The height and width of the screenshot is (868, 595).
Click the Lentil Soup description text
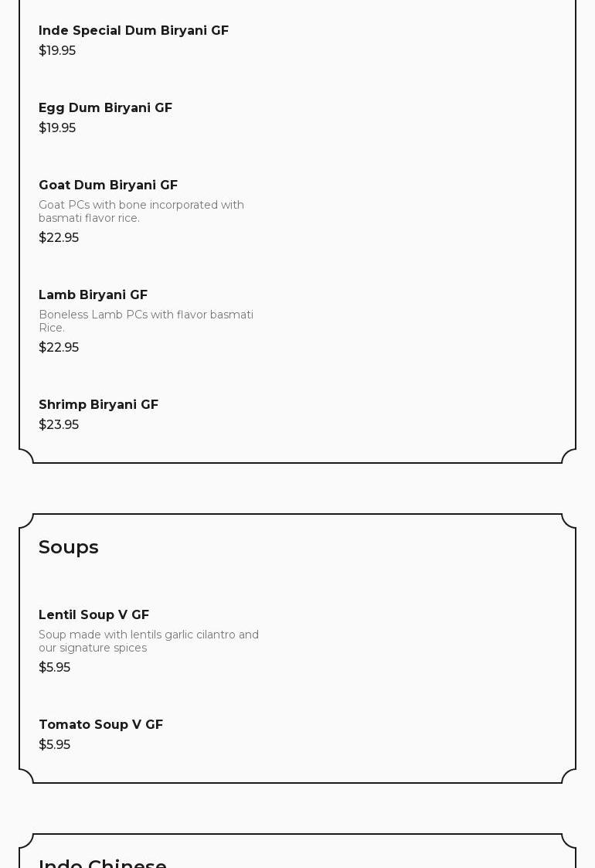coord(148,641)
